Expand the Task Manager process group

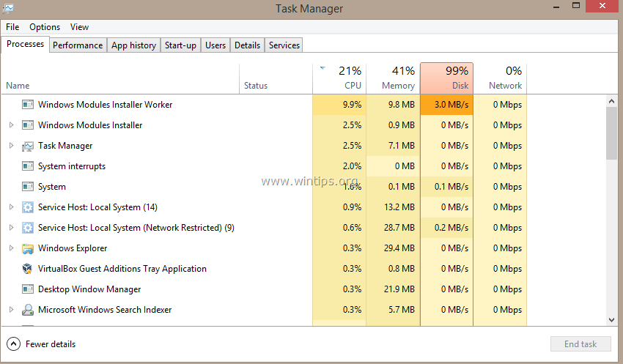11,146
